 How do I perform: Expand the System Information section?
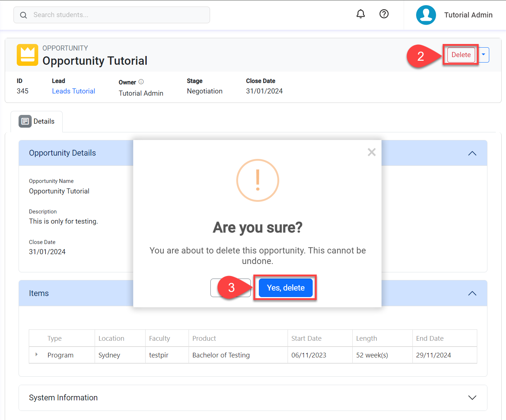coord(472,398)
